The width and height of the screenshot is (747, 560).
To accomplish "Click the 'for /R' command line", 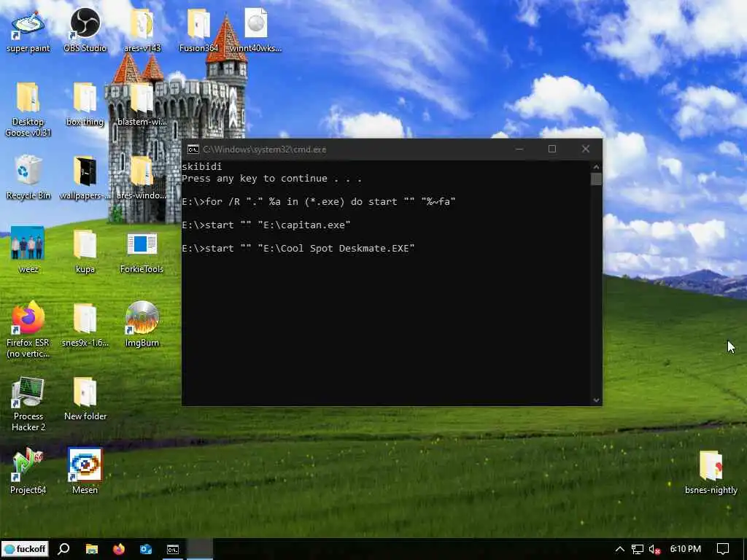I will [318, 202].
